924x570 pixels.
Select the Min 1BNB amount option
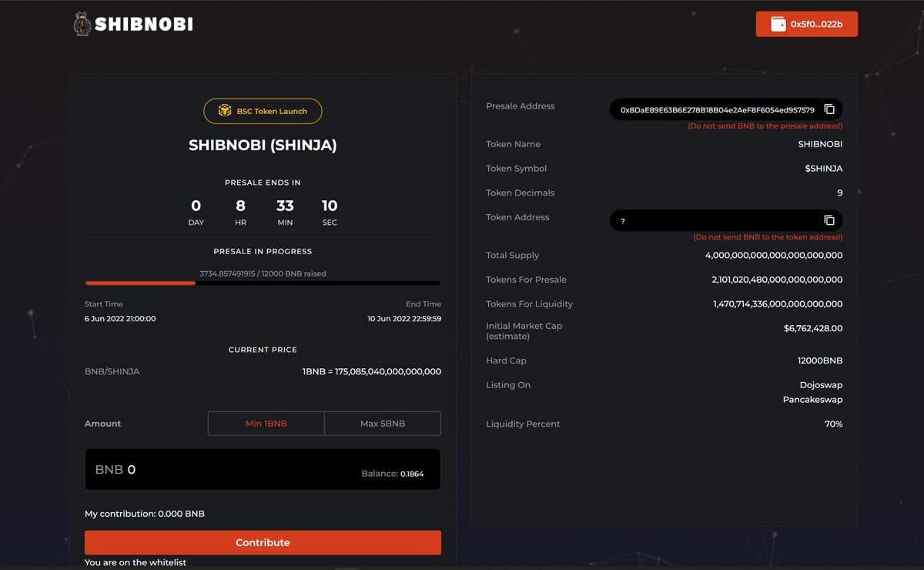pos(266,424)
